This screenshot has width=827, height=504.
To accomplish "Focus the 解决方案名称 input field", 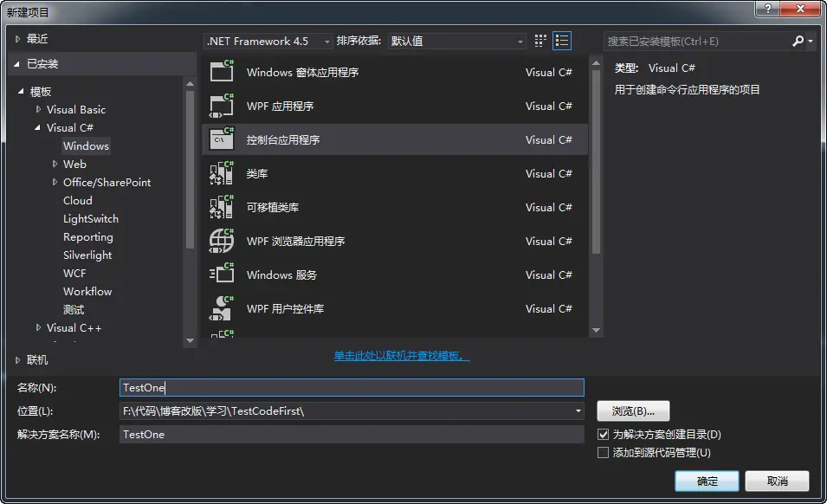I will point(352,435).
